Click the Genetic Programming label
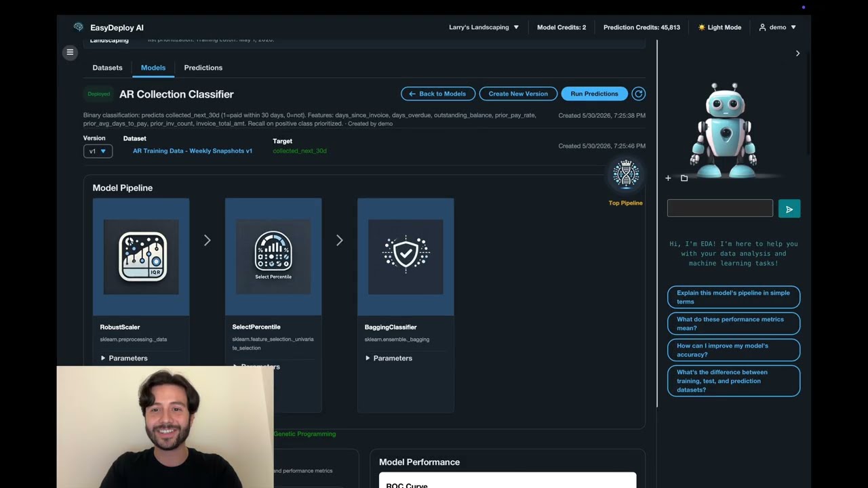868x488 pixels. click(x=304, y=434)
